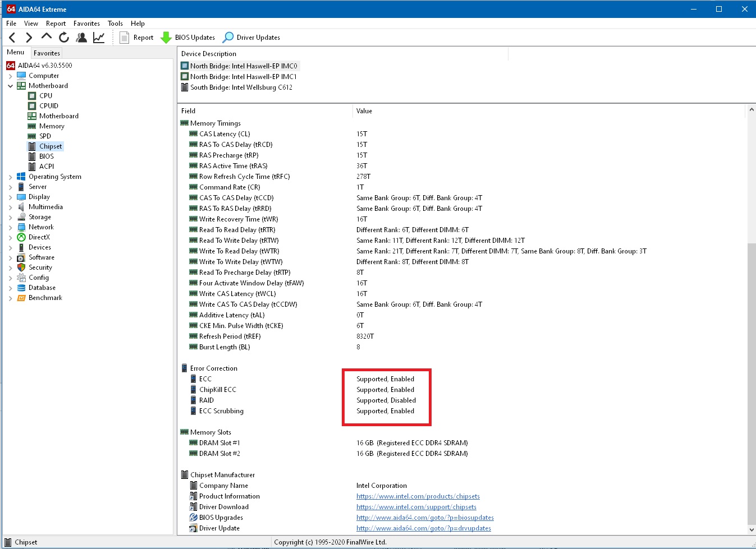Expand the Network branch

pyautogui.click(x=10, y=227)
